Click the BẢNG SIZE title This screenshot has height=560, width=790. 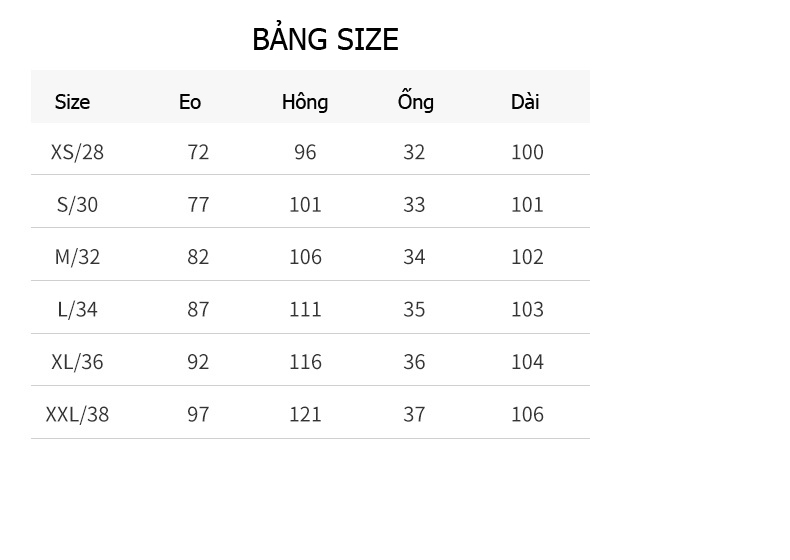tap(325, 38)
